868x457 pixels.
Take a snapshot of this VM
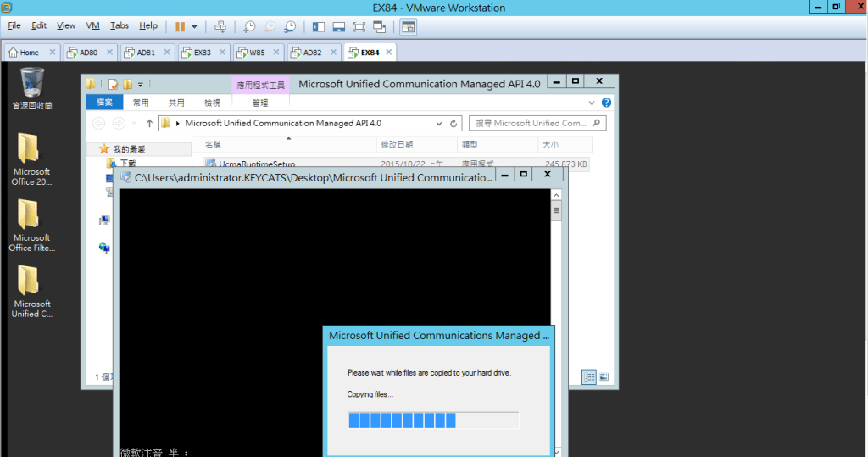[x=249, y=26]
